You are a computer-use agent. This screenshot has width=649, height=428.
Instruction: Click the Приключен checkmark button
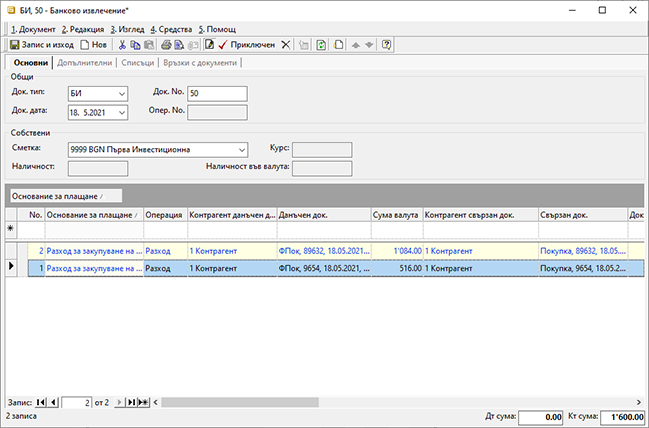click(x=247, y=45)
